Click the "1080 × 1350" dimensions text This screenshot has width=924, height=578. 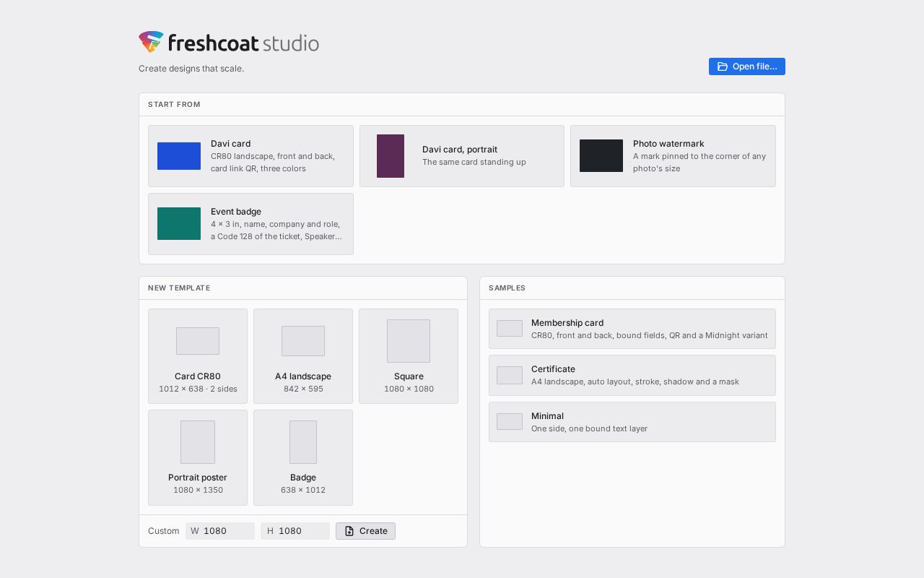click(198, 490)
